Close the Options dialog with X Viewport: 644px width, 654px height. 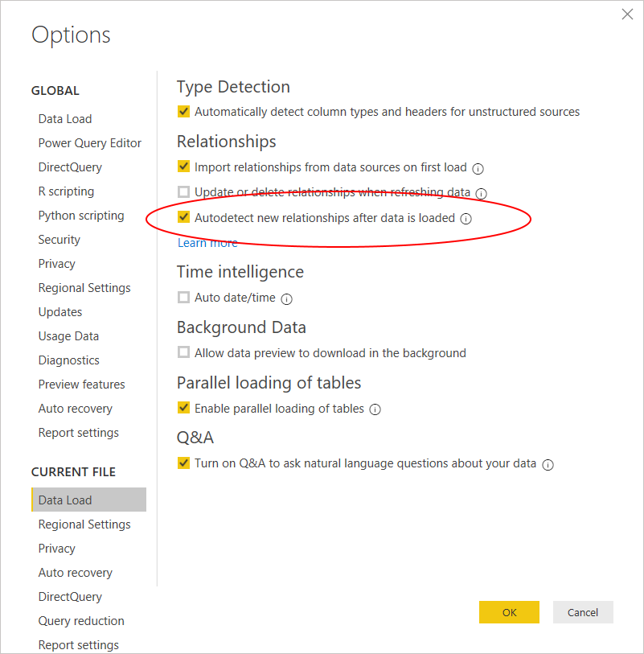point(627,14)
